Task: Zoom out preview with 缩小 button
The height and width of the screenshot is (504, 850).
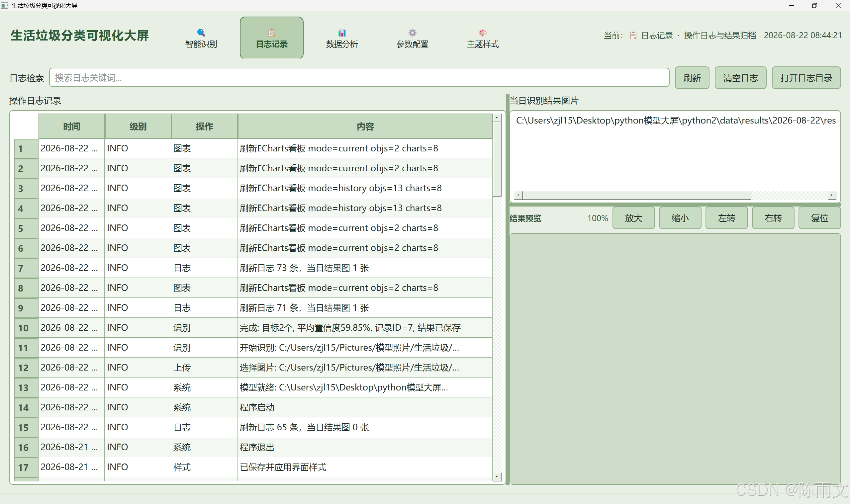Action: click(680, 218)
